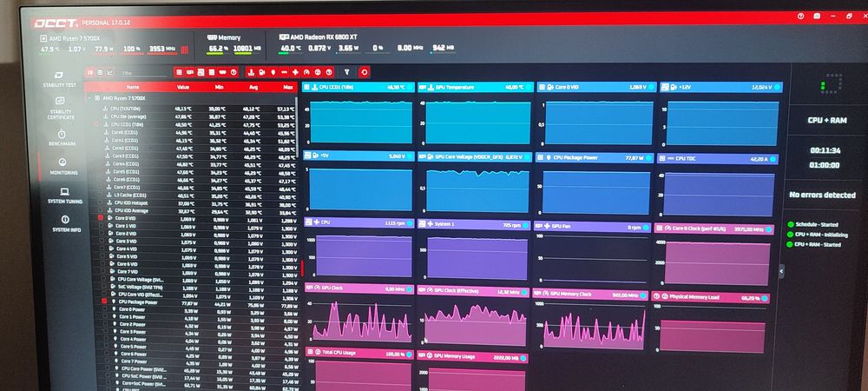
Task: Select the CPU IOD Average sensor row
Action: (x=194, y=210)
